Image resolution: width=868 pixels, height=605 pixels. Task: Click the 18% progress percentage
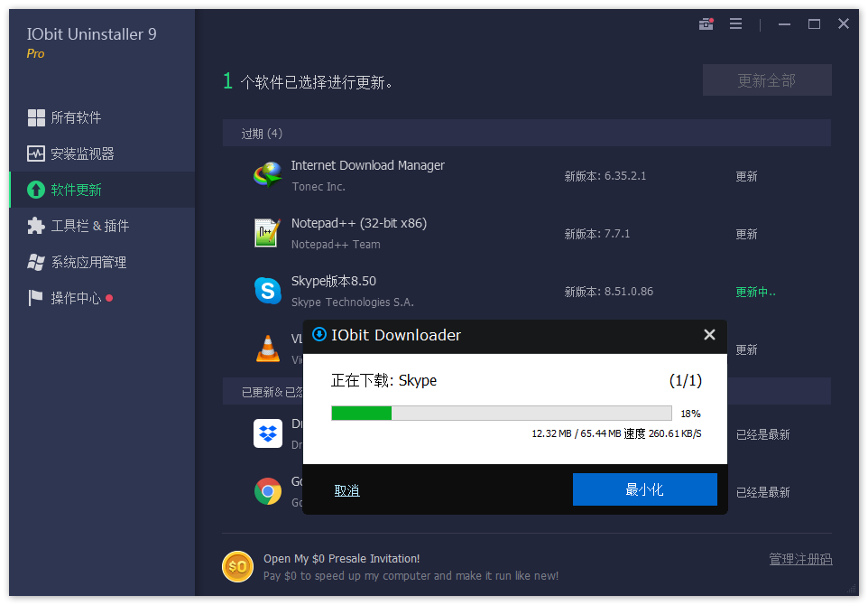coord(690,414)
